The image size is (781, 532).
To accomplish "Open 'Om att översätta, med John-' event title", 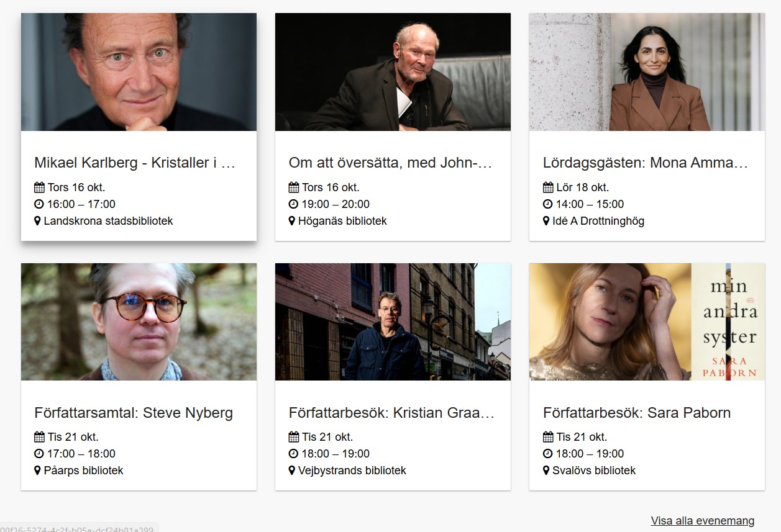I will [x=390, y=163].
